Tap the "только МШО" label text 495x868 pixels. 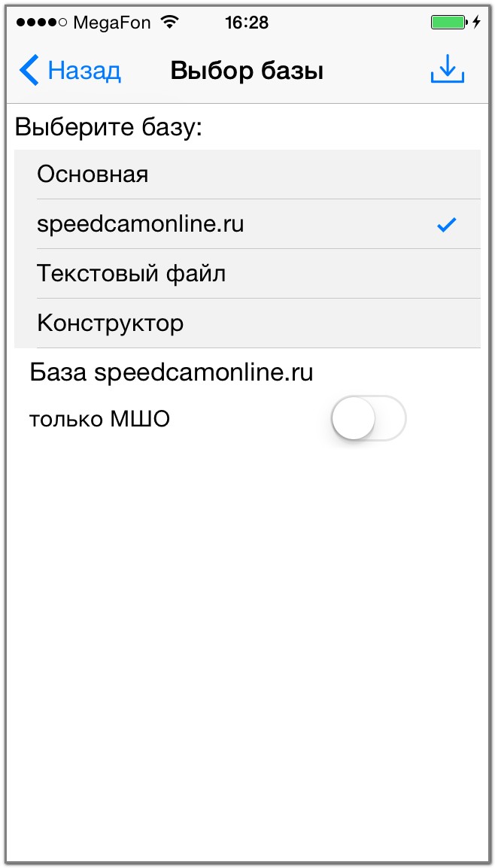[x=99, y=419]
